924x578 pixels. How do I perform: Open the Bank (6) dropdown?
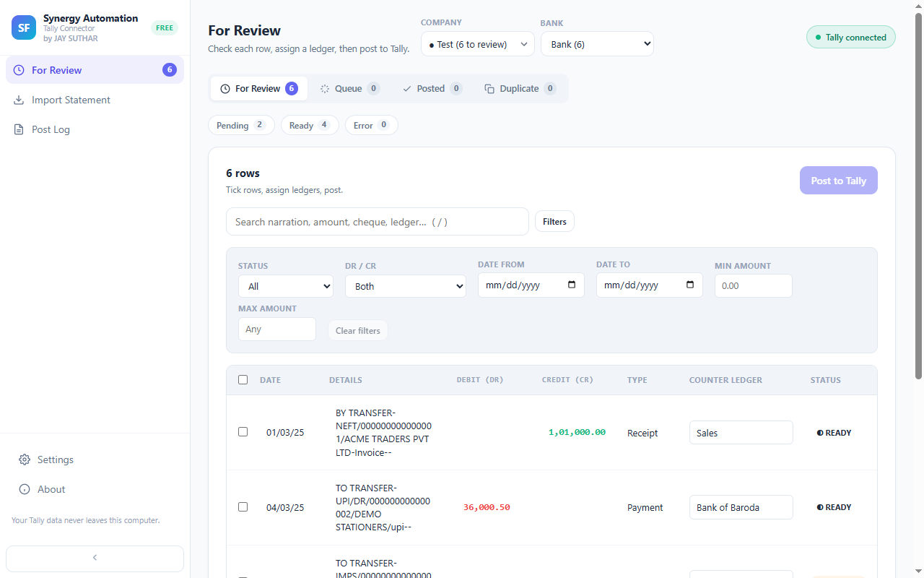click(x=597, y=44)
